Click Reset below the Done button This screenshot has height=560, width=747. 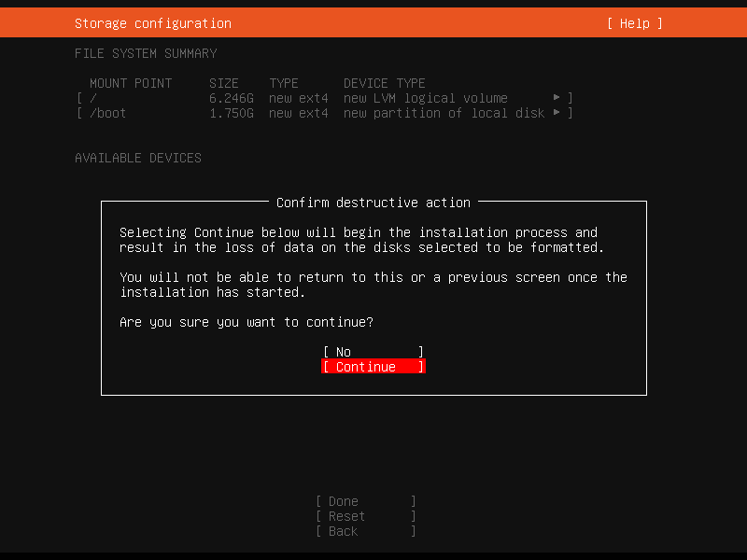365,516
